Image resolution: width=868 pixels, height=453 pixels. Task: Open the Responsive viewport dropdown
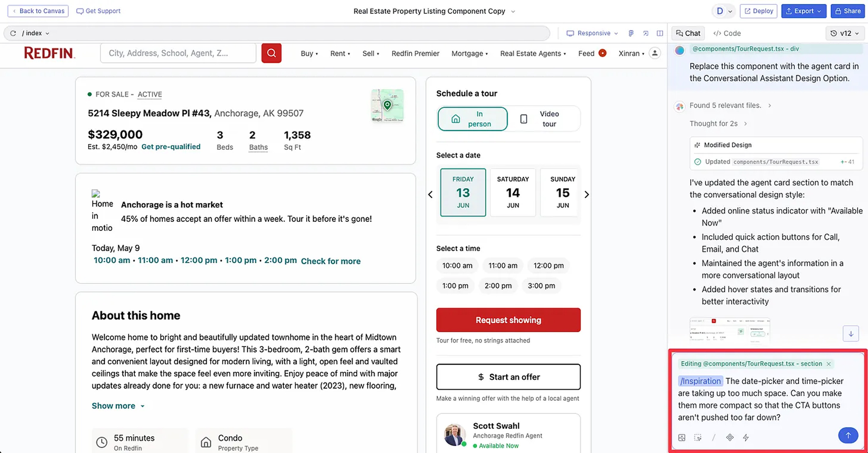(592, 33)
